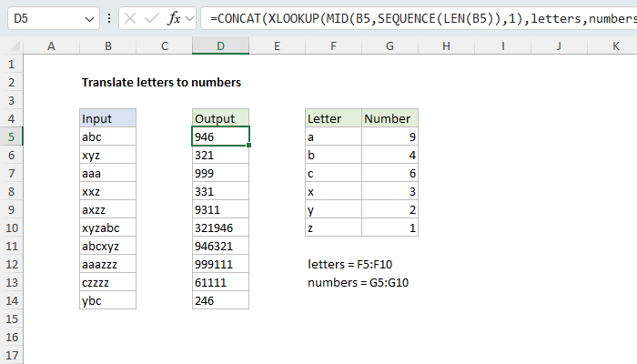Screen dimensions: 637x364
Task: Click the enter checkmark formula icon
Action: [x=152, y=18]
